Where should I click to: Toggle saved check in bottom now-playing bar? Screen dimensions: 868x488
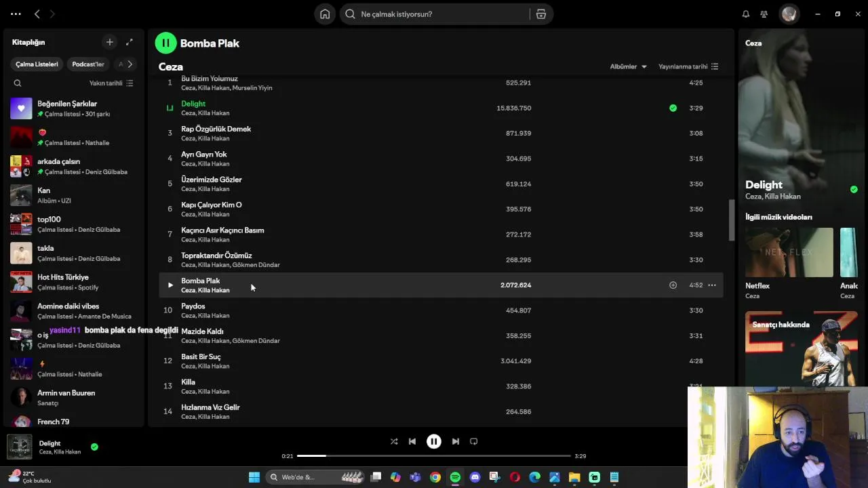coord(94,447)
